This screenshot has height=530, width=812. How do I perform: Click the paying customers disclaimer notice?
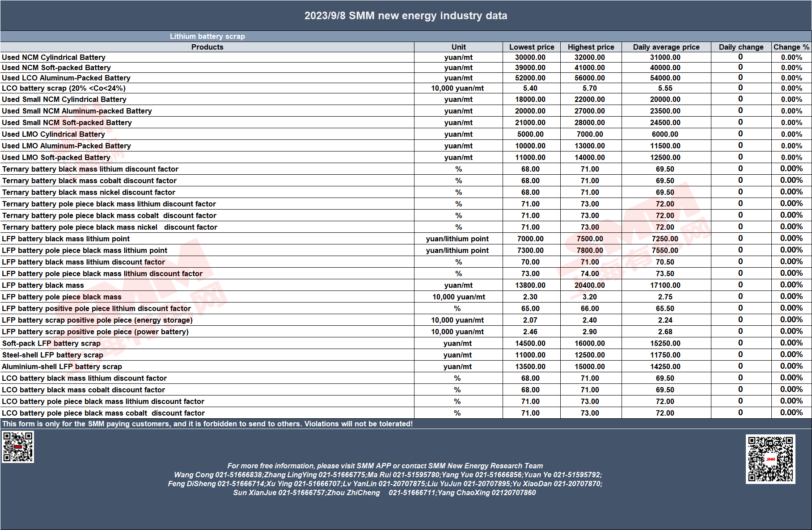pos(207,424)
